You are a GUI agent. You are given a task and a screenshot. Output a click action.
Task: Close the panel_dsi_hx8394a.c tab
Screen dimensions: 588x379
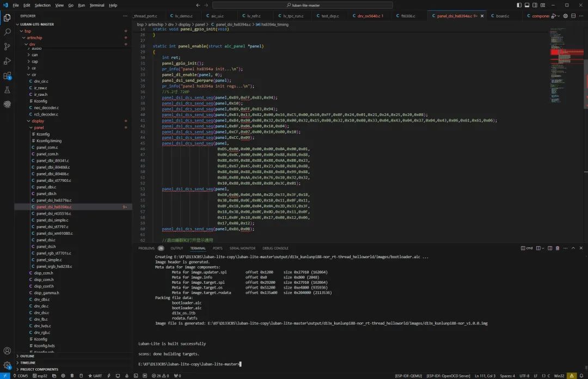click(482, 16)
